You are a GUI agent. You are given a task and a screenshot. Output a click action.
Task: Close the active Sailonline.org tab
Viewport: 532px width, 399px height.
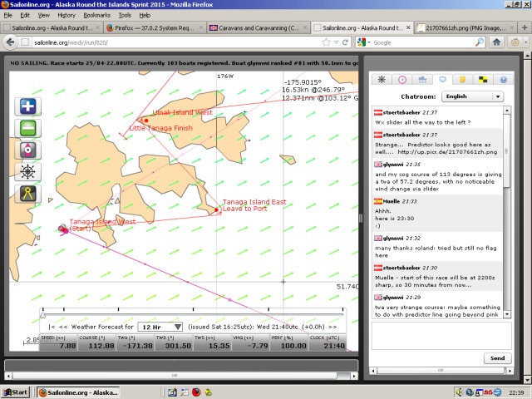[408, 27]
